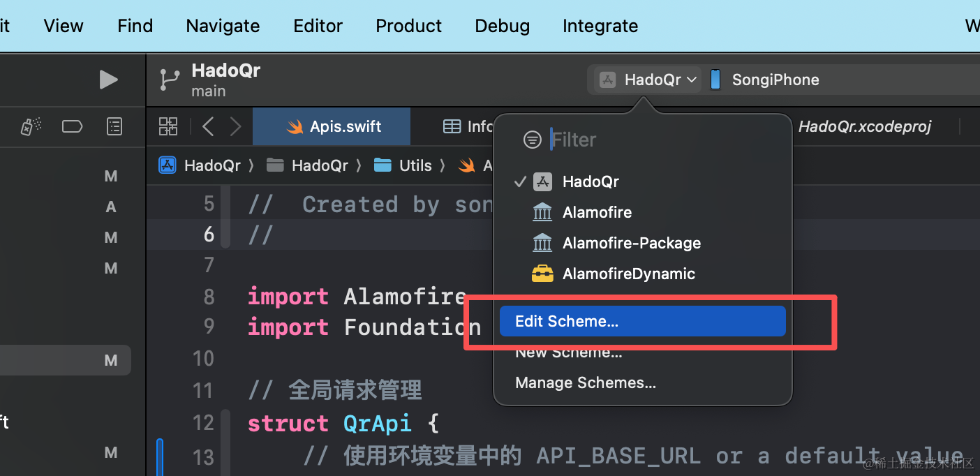This screenshot has width=980, height=476.
Task: Open the source control branch icon
Action: pos(170,80)
